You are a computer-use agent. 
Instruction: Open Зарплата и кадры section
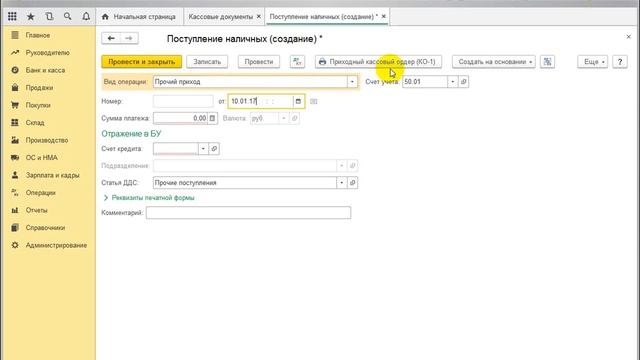coord(49,175)
